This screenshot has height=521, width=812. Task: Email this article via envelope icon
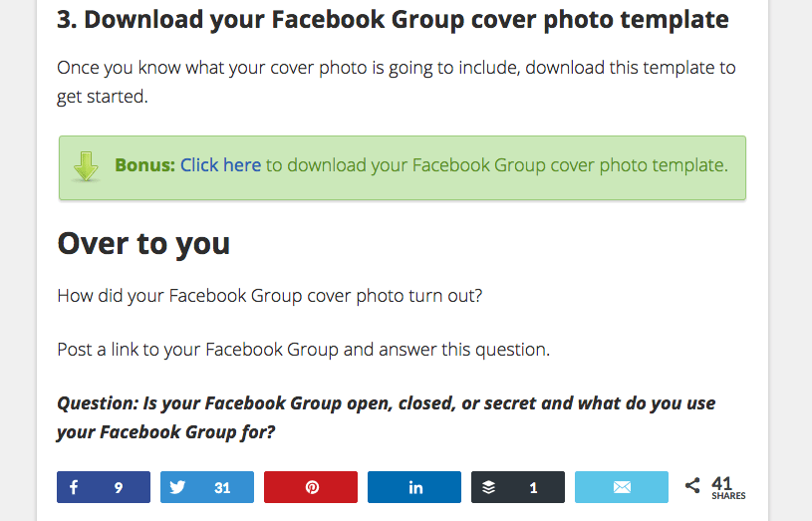622,487
